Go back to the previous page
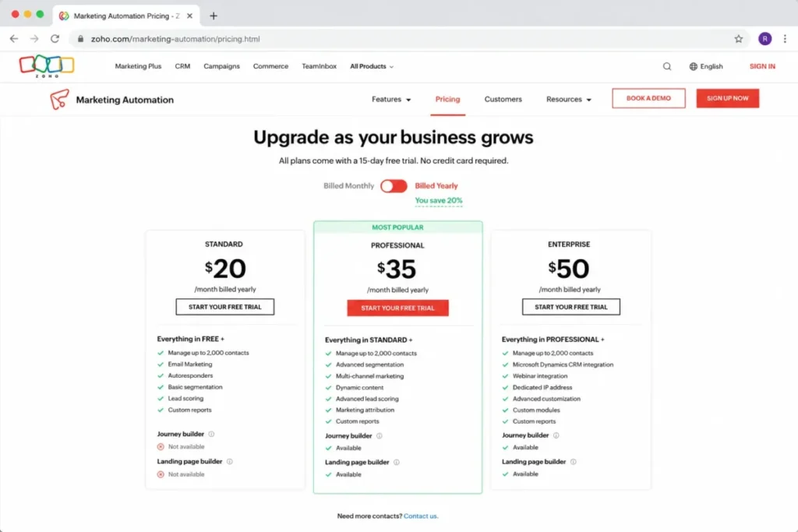Screen dimensions: 798x532 coord(14,39)
